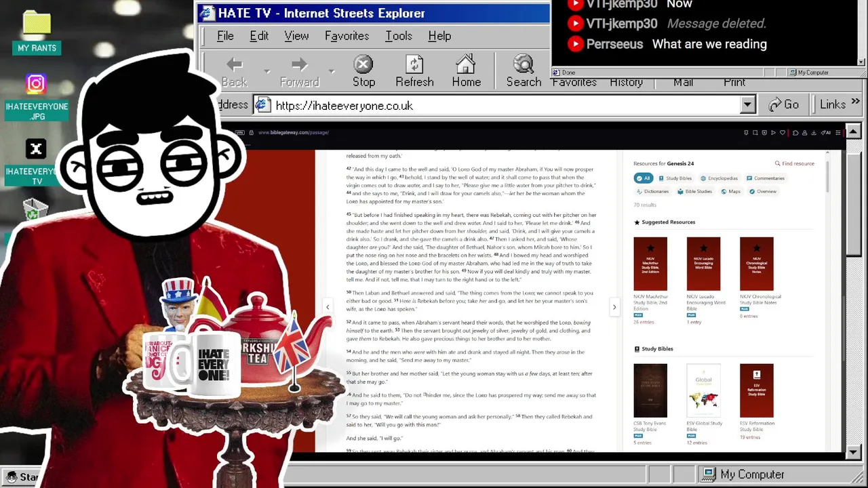Select the Encyclopedias filter chip

point(719,178)
